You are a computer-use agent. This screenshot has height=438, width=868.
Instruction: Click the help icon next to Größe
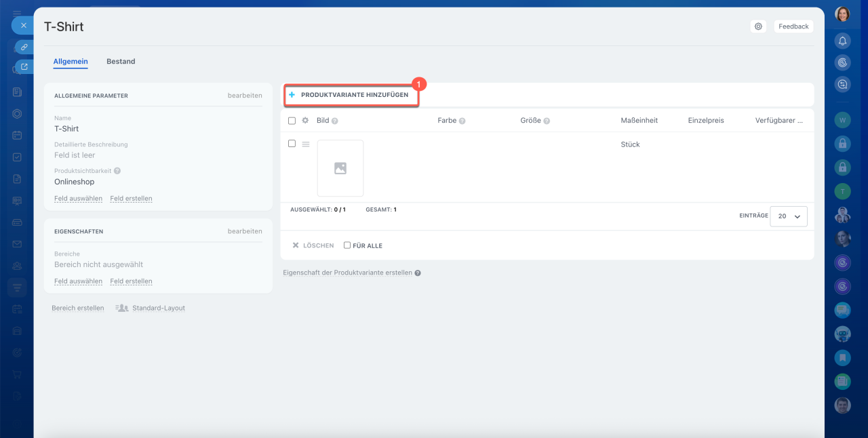[547, 121]
